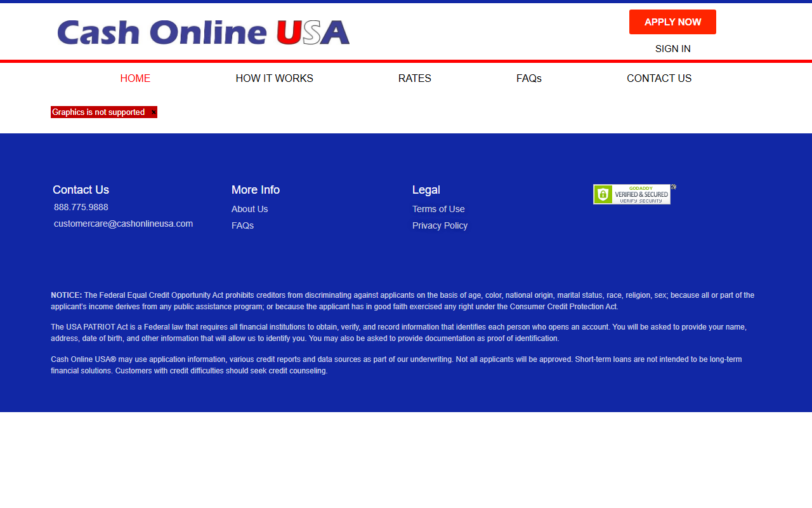Click the small icon beside GoDaddy seal
Viewport: 812px width, 508px height.
click(x=674, y=187)
